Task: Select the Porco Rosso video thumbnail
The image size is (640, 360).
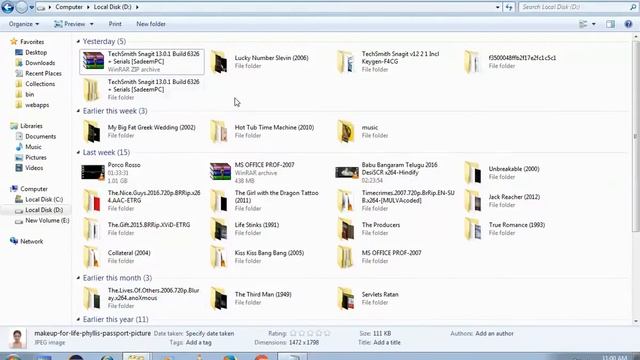Action: pyautogui.click(x=93, y=172)
